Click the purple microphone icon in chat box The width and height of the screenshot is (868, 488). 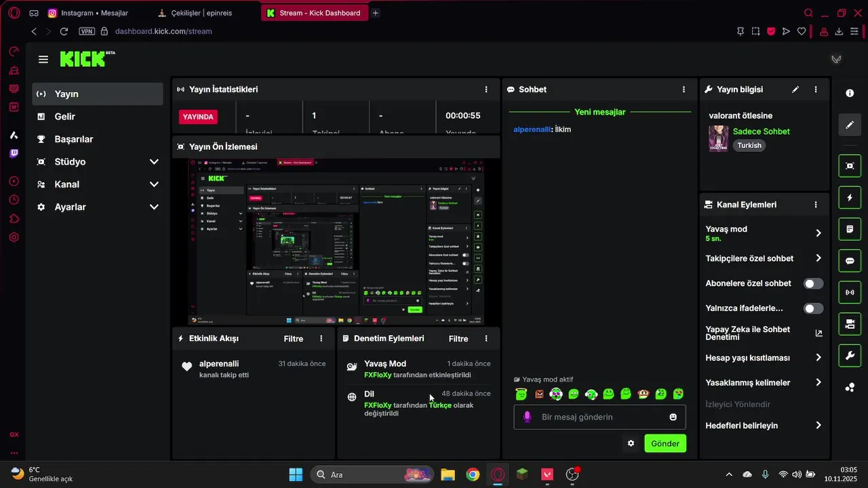click(x=527, y=417)
